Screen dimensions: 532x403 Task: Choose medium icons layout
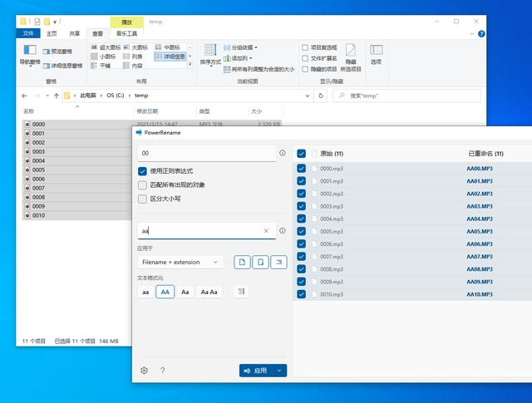168,47
